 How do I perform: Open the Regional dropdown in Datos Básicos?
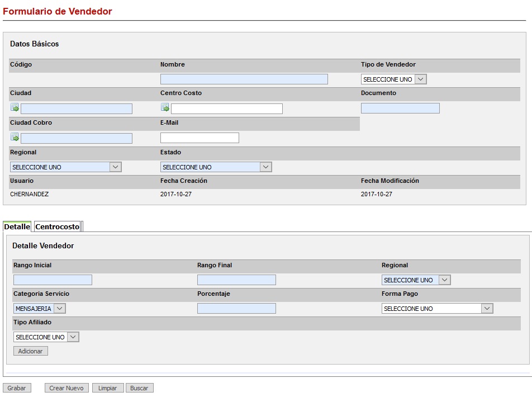coord(65,167)
